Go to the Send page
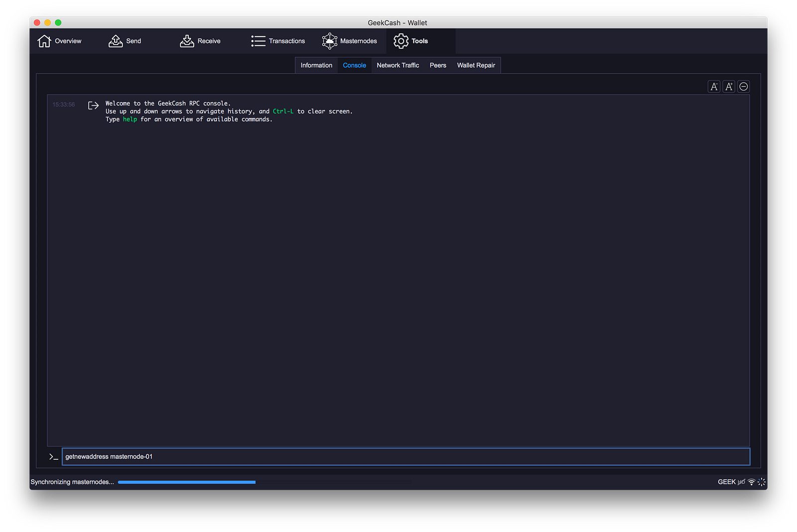 coord(125,41)
